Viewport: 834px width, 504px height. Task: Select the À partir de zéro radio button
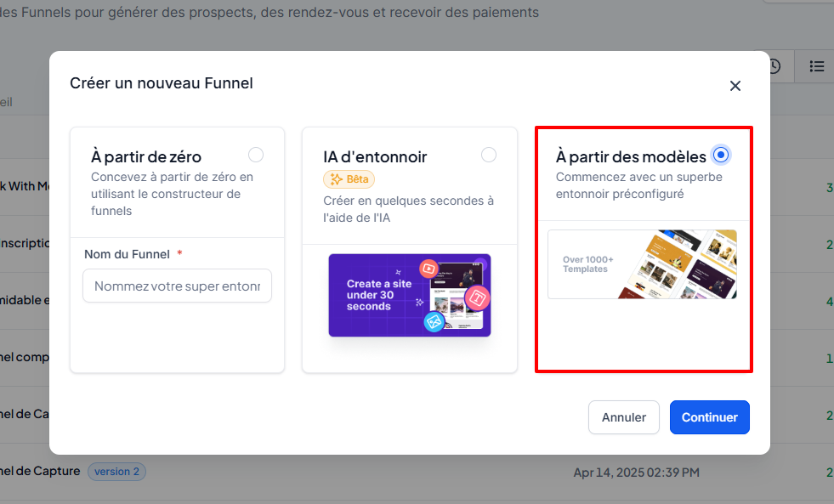[256, 155]
